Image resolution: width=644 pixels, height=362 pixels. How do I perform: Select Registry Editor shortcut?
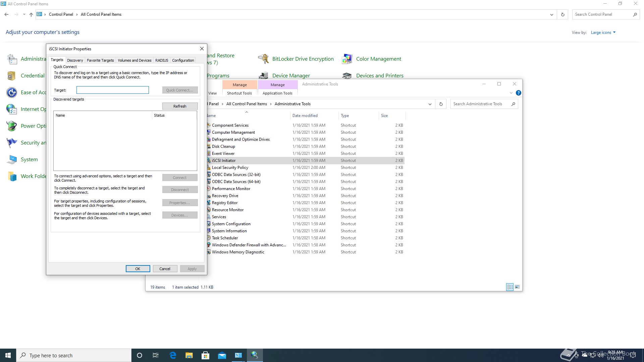(225, 203)
